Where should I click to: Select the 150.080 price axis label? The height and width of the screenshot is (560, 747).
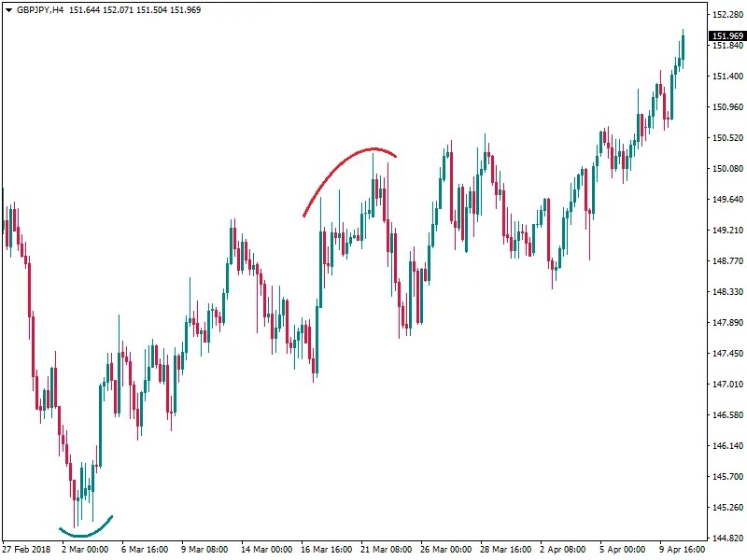(727, 169)
